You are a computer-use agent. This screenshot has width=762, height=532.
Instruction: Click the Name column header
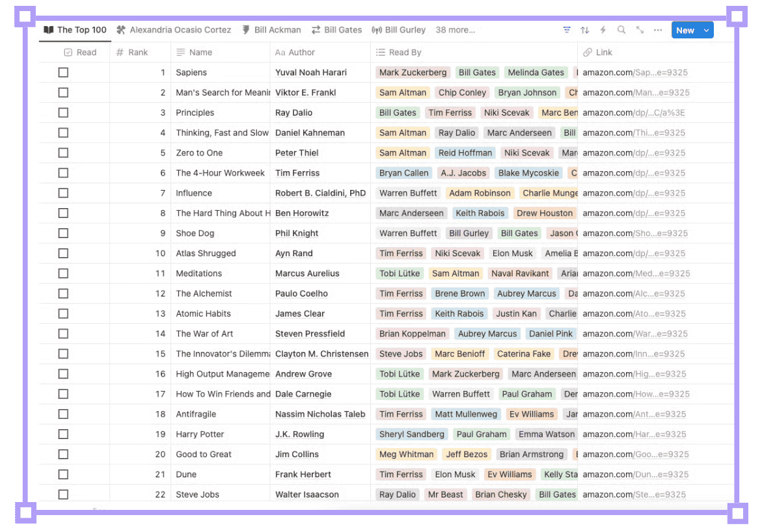(220, 53)
